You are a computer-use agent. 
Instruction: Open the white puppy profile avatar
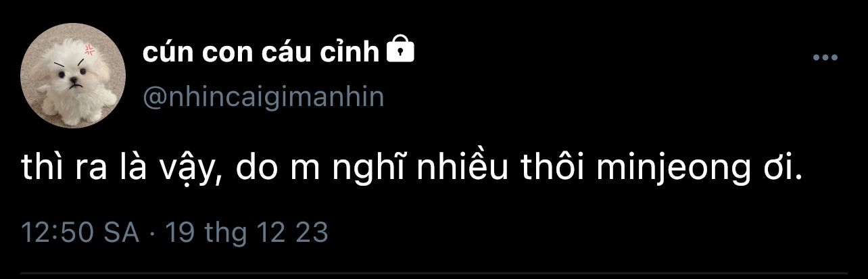click(73, 76)
